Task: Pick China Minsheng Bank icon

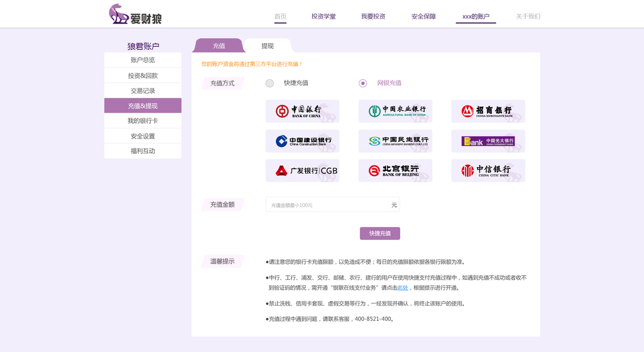Action: [396, 141]
